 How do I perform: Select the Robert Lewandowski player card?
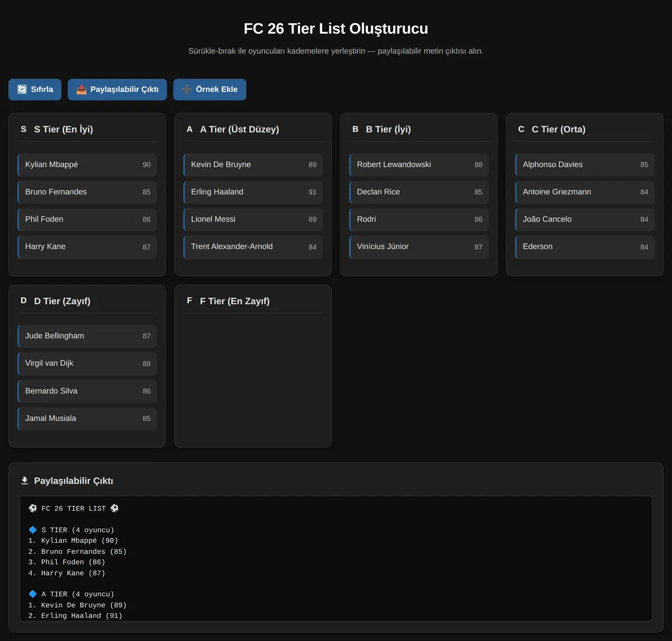[x=419, y=165]
